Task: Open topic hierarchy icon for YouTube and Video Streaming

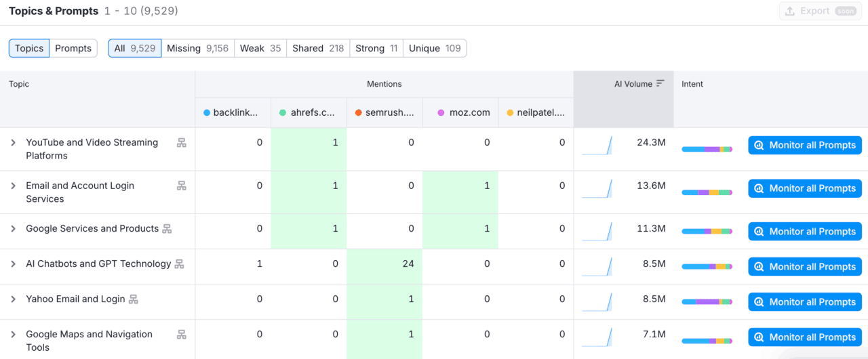Action: (x=181, y=142)
